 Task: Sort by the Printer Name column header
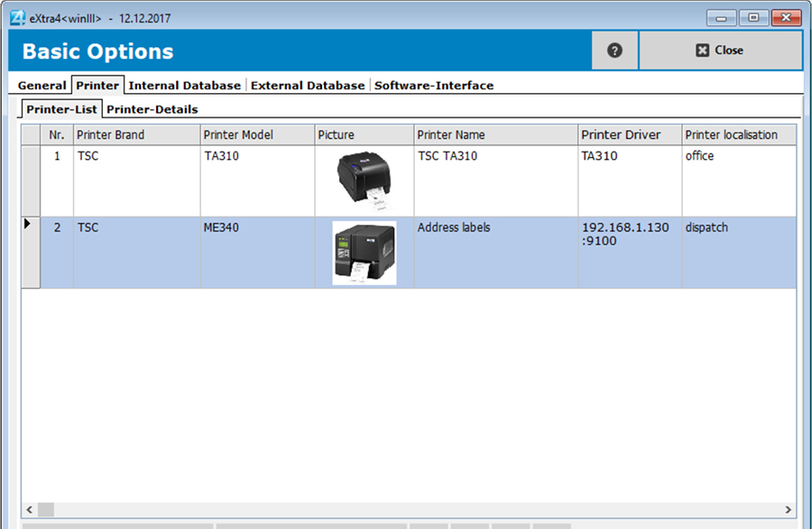(494, 134)
